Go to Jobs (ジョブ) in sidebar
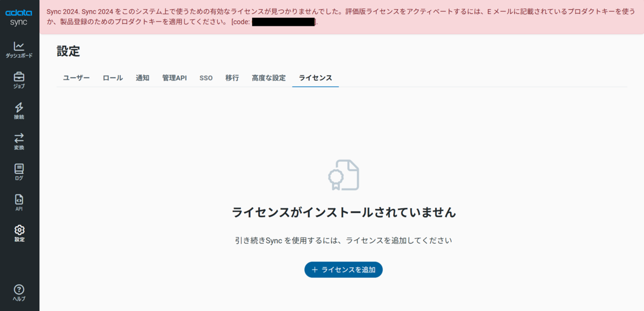This screenshot has width=644, height=311. point(19,81)
